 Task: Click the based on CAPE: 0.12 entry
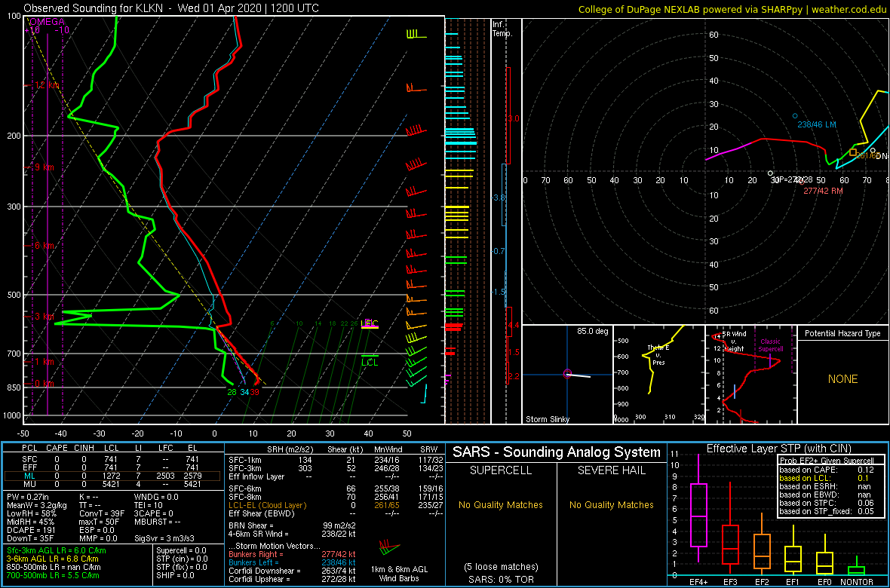click(x=827, y=470)
